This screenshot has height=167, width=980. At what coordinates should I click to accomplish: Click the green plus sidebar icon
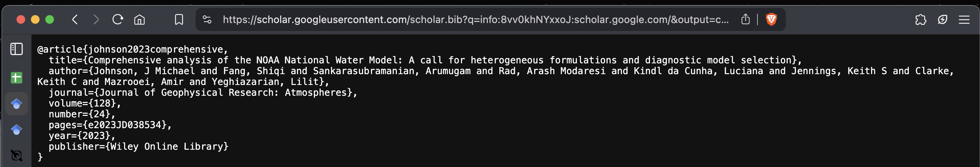[x=17, y=78]
